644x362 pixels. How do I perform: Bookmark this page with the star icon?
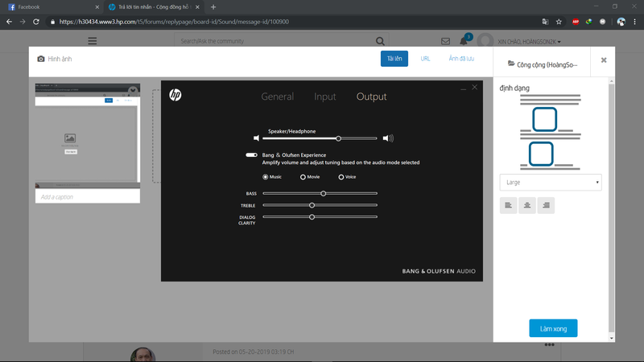point(559,22)
